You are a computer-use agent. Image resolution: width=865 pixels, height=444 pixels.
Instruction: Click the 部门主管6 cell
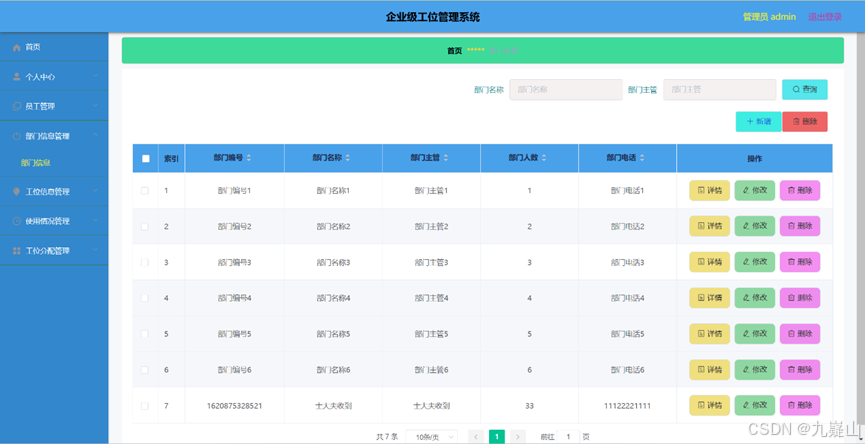(431, 370)
